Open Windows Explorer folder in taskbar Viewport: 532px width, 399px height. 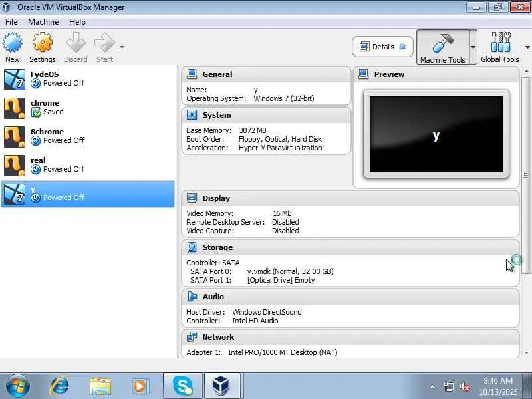coord(100,386)
